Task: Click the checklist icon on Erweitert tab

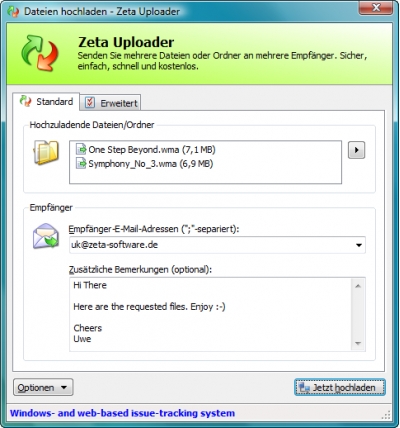Action: pos(90,103)
